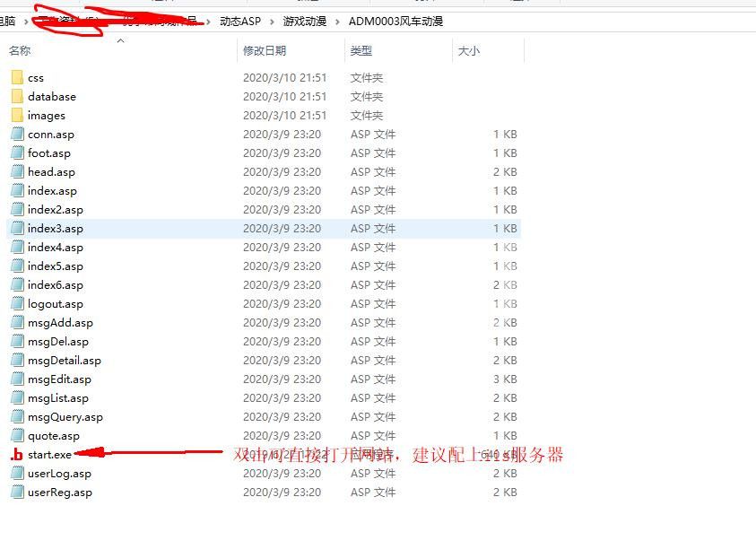Click the start.exe application icon

[x=17, y=455]
